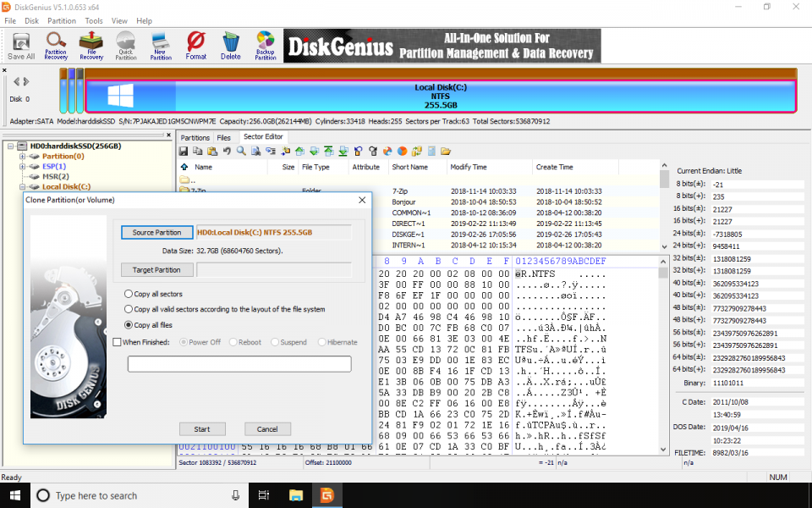This screenshot has height=508, width=812.
Task: Open the Partition Recovery tool
Action: (56, 46)
